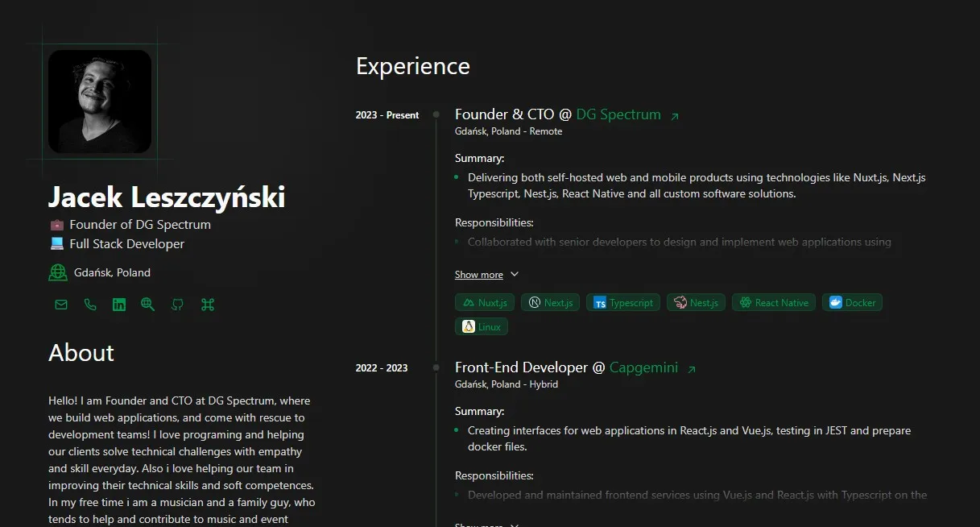Click the Nuxt.js technology badge
This screenshot has width=980, height=527.
pos(484,302)
